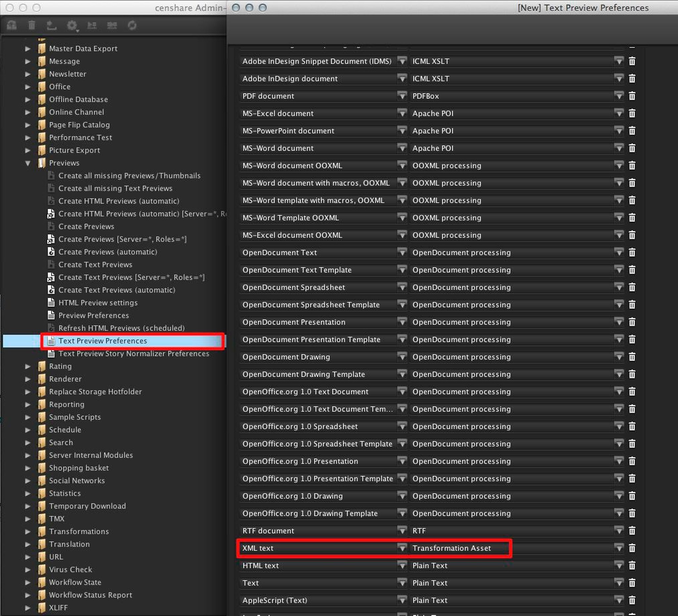Open the processor dropdown for MS-Word document

(x=619, y=148)
